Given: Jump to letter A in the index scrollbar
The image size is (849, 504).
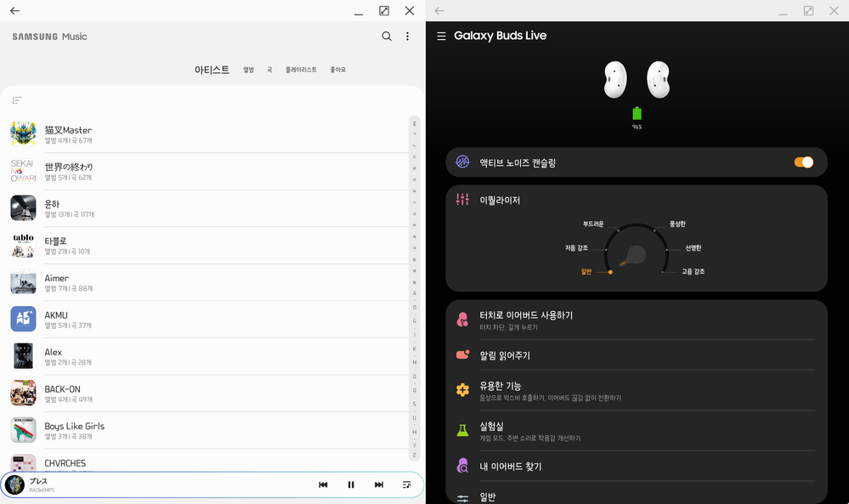Looking at the screenshot, I should pyautogui.click(x=415, y=293).
